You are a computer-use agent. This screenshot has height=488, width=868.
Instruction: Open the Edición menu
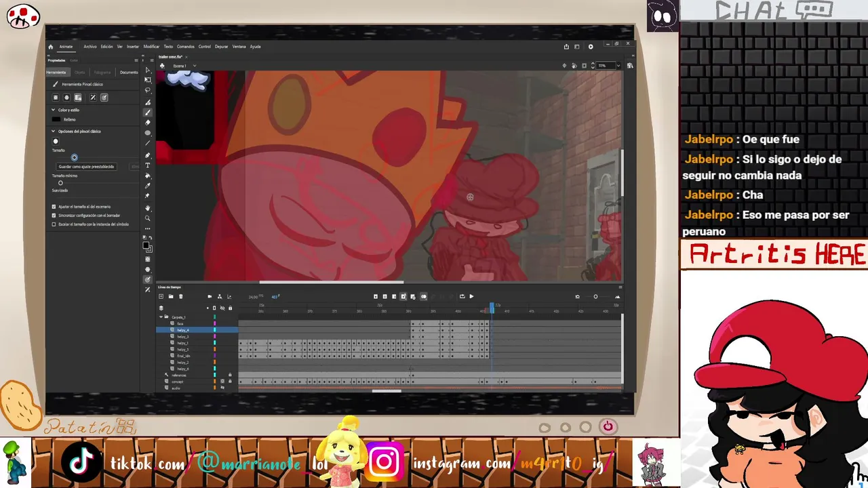pyautogui.click(x=106, y=47)
